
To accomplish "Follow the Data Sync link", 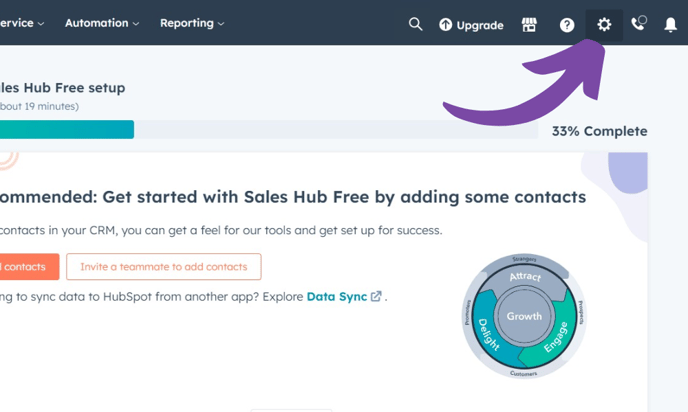I will pyautogui.click(x=336, y=296).
